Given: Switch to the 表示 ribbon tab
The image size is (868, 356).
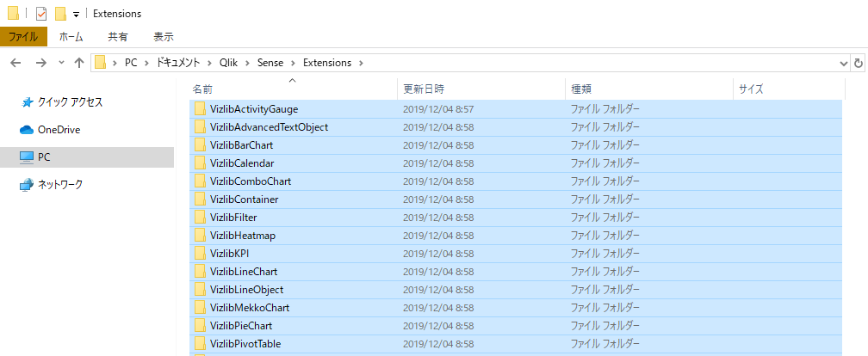Looking at the screenshot, I should (x=164, y=37).
